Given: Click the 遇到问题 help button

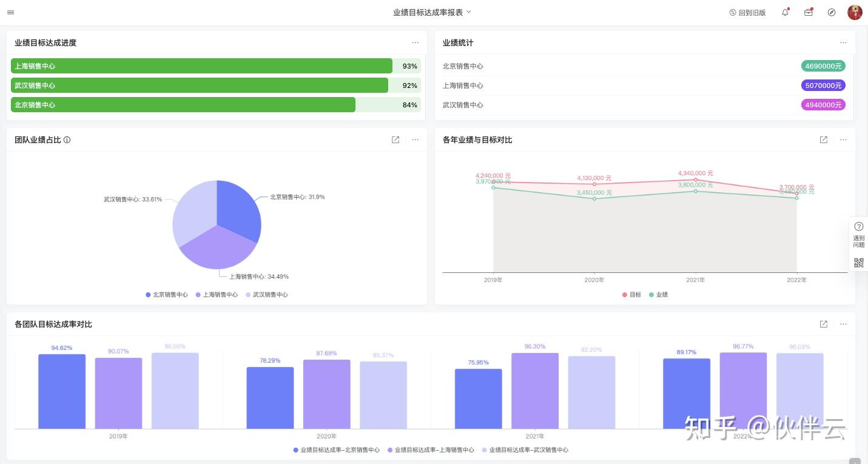Looking at the screenshot, I should pos(859,234).
